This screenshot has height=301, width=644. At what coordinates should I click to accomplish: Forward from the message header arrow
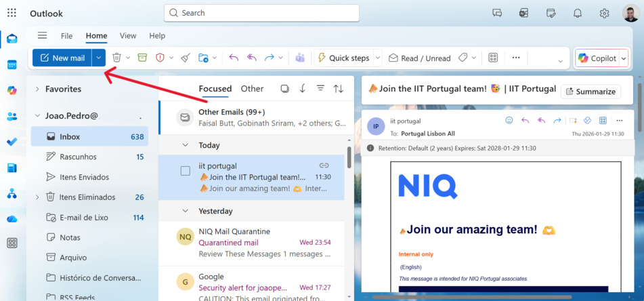pyautogui.click(x=557, y=121)
